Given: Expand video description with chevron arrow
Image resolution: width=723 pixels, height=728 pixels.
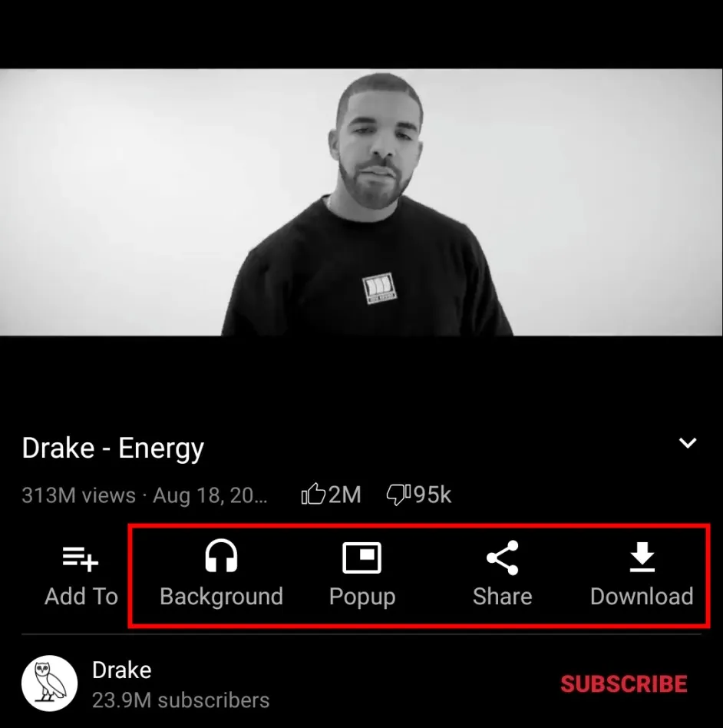Looking at the screenshot, I should click(x=687, y=443).
